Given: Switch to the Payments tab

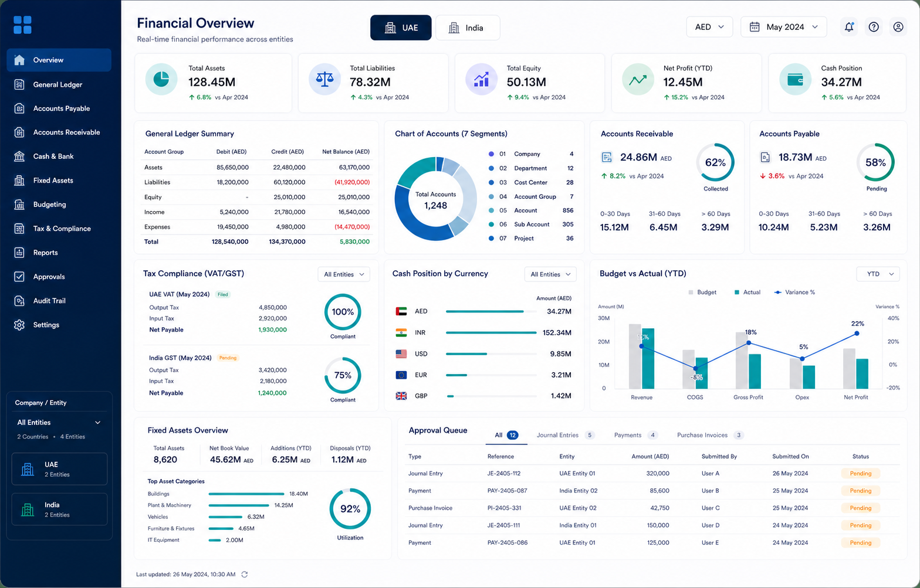Looking at the screenshot, I should tap(636, 435).
